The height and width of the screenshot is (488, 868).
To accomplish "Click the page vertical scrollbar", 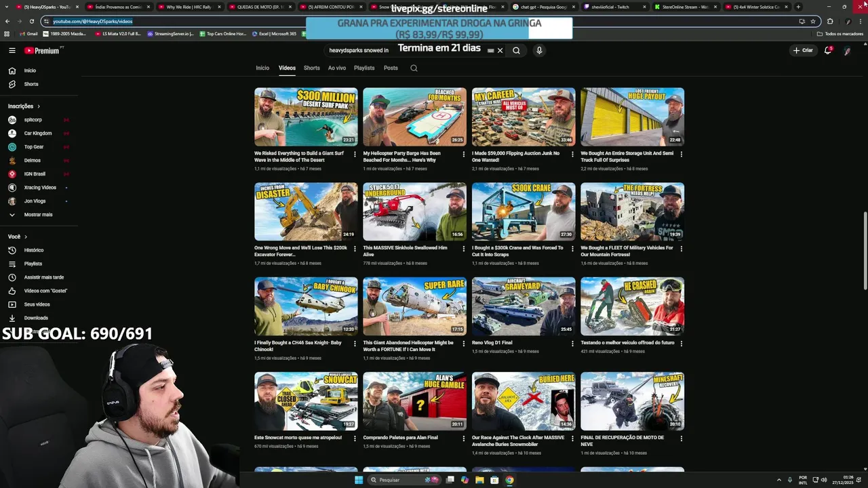I will (x=865, y=251).
